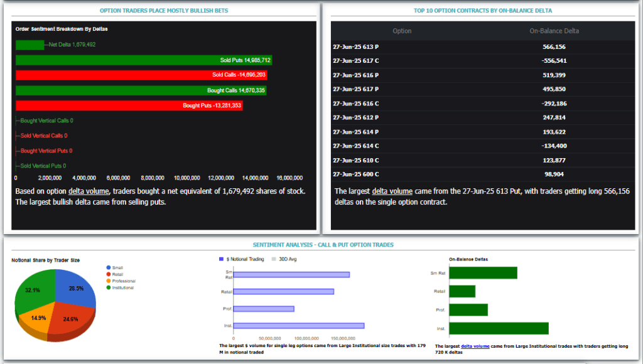Select the 27-Jun-25 600 C row
643x364 pixels.
(483, 174)
